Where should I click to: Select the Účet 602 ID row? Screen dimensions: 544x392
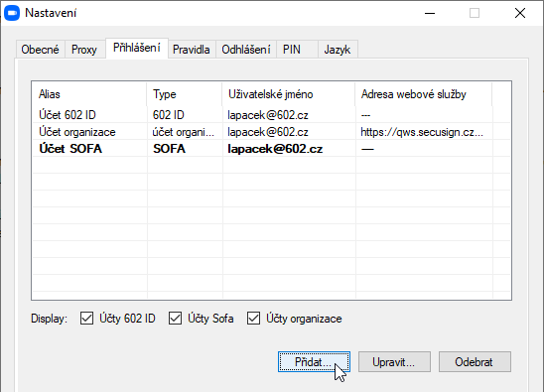(271, 115)
